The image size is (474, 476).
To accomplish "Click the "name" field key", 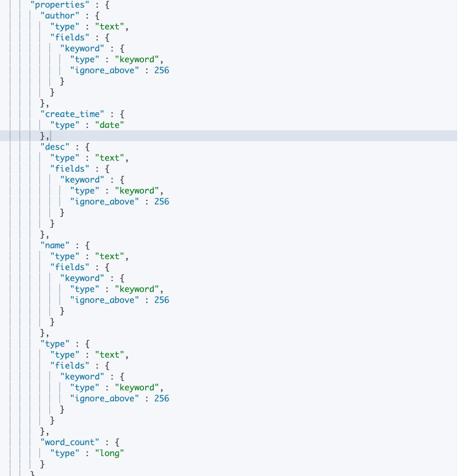I will click(55, 245).
